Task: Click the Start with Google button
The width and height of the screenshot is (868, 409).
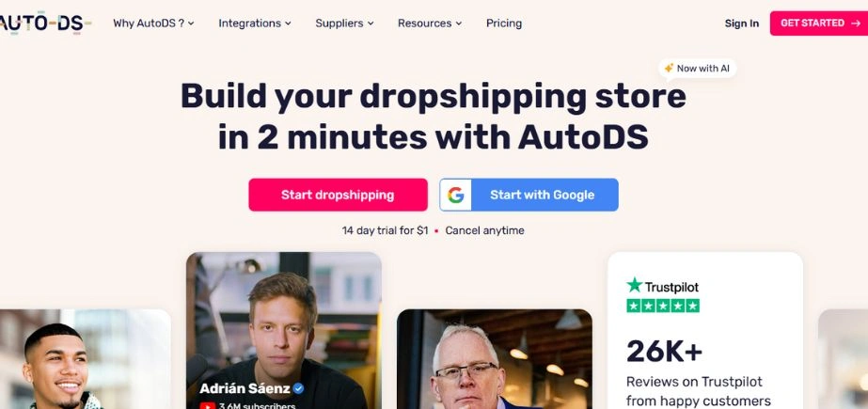Action: [529, 195]
